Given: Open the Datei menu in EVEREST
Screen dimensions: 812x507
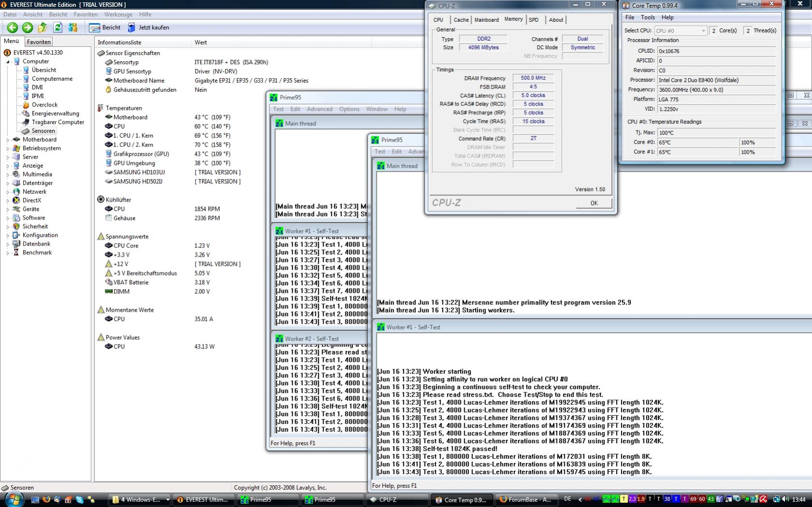Looking at the screenshot, I should click(10, 14).
